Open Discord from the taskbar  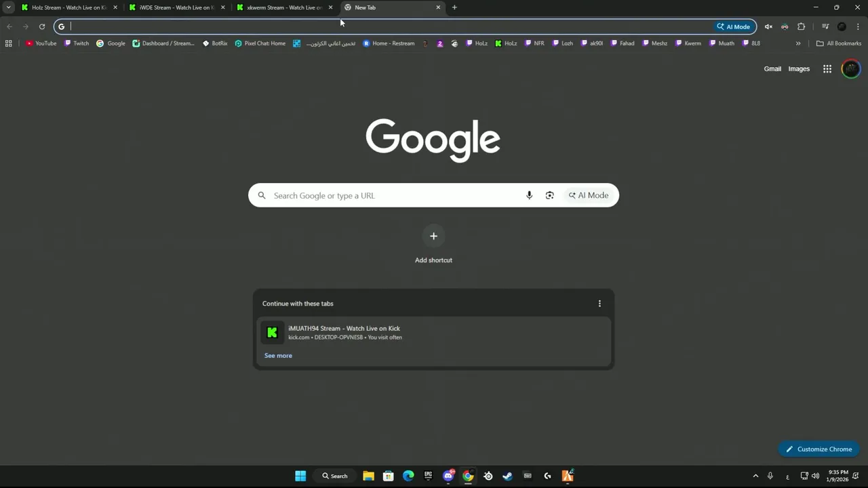pos(448,476)
